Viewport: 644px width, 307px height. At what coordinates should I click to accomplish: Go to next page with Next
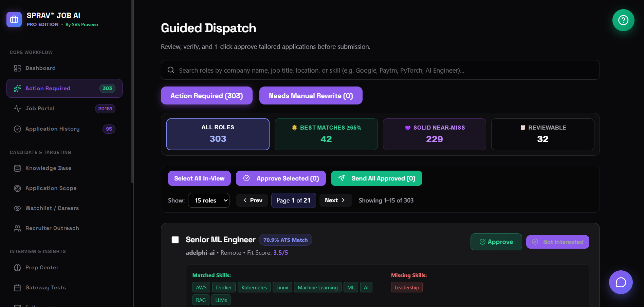(x=335, y=200)
